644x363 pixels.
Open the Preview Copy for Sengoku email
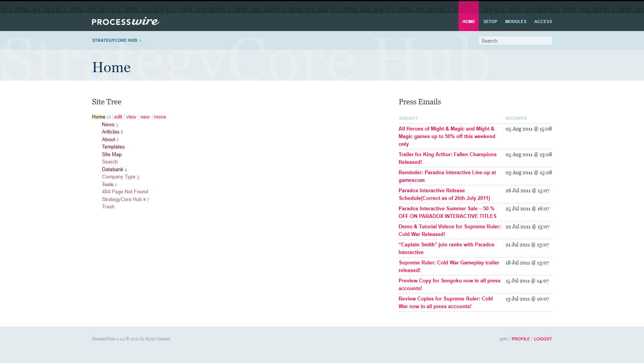coord(450,285)
